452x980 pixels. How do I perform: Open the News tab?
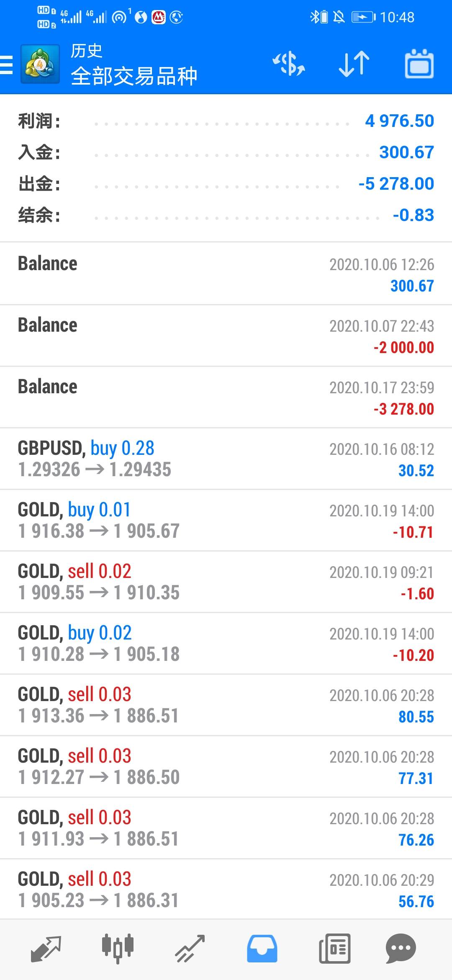click(x=334, y=948)
